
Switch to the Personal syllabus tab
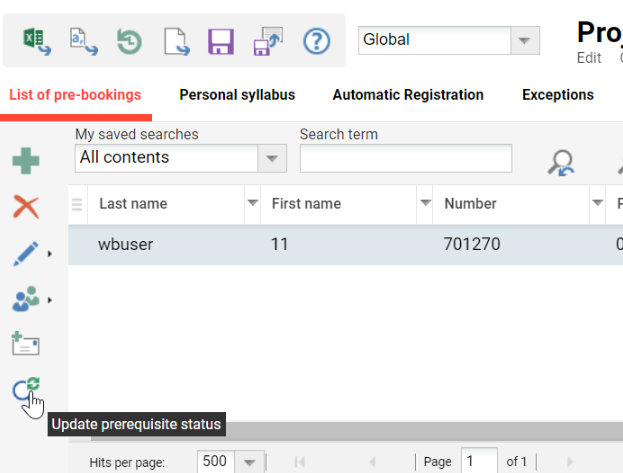[237, 95]
